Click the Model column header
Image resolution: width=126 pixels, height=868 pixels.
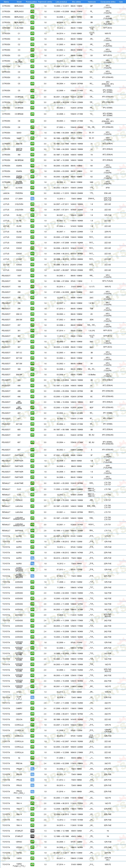tap(19, 2)
